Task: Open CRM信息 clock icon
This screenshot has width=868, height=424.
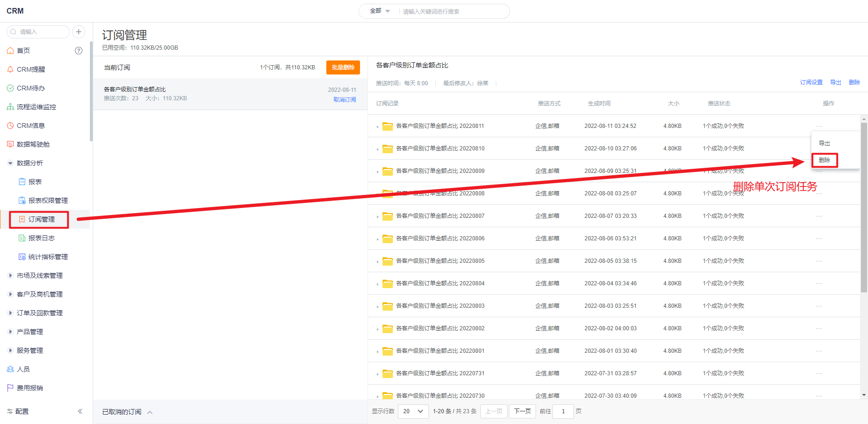Action: [x=10, y=126]
